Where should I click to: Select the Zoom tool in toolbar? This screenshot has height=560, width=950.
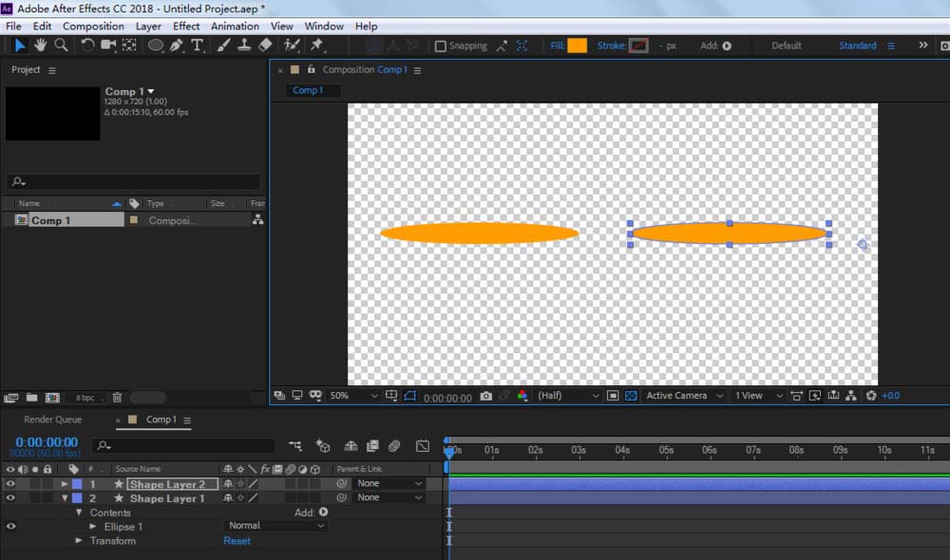pos(61,45)
